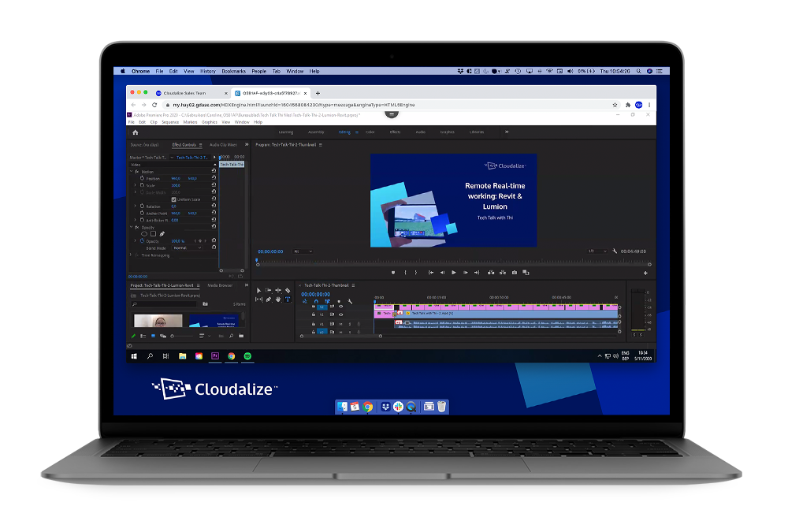
Task: Open timeline display settings wrench
Action: click(x=351, y=302)
